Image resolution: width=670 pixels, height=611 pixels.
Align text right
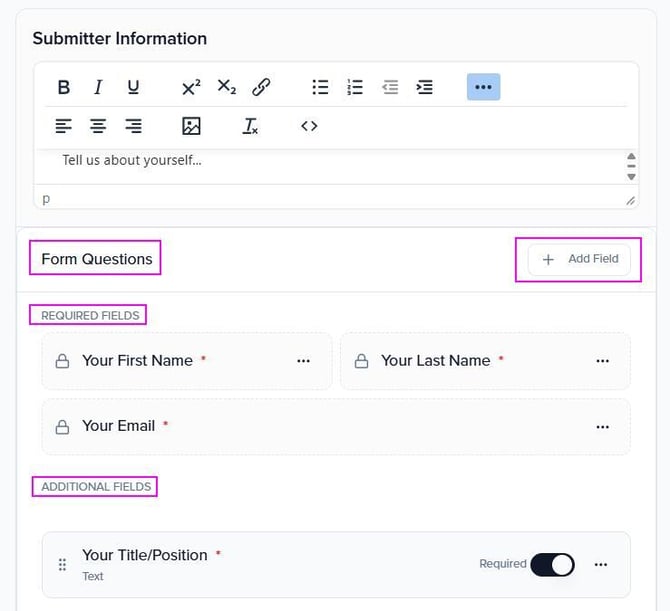133,126
